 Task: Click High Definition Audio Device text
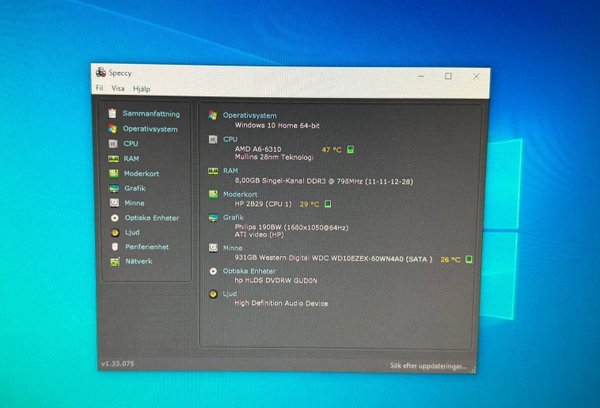(281, 303)
